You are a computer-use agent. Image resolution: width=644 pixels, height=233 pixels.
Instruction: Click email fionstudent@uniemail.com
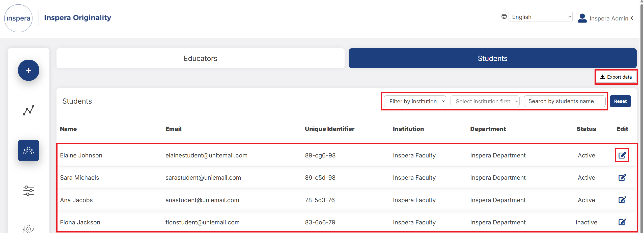click(x=202, y=222)
